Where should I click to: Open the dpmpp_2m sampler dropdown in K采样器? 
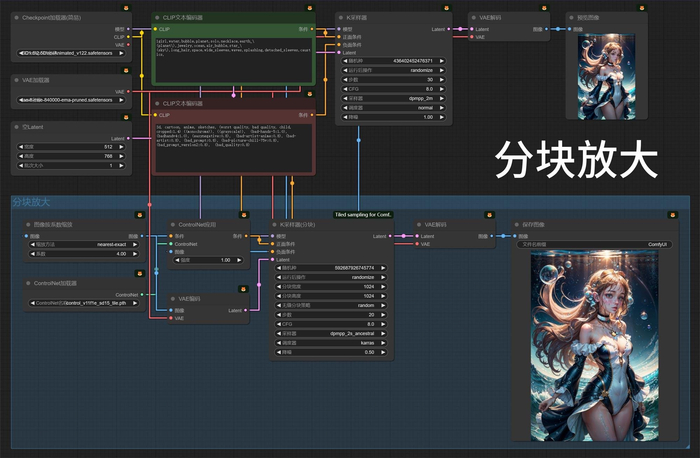[393, 98]
